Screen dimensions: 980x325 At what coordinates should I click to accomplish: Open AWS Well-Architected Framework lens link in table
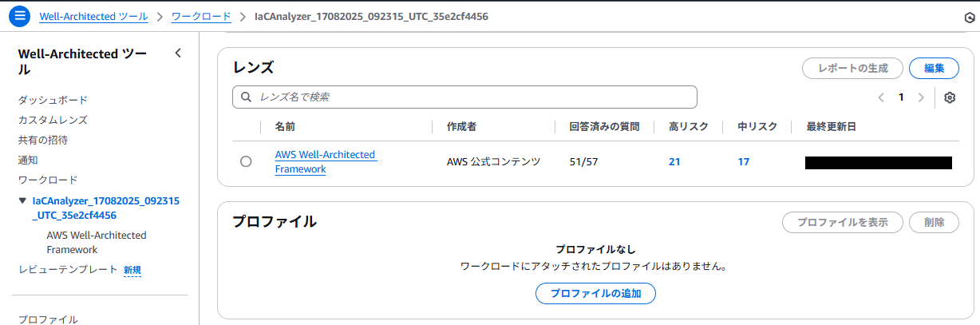click(x=325, y=161)
